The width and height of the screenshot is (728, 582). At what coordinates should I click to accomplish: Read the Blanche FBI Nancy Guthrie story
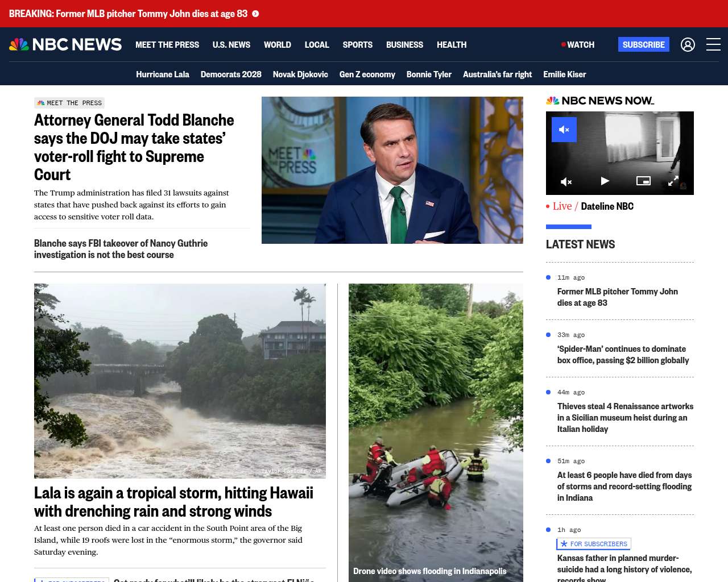(x=121, y=249)
